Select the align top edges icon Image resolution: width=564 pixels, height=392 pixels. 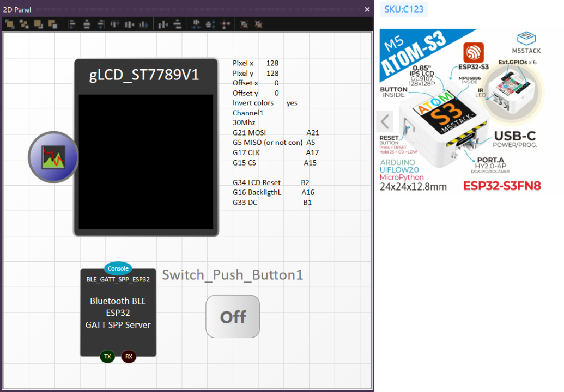(115, 24)
